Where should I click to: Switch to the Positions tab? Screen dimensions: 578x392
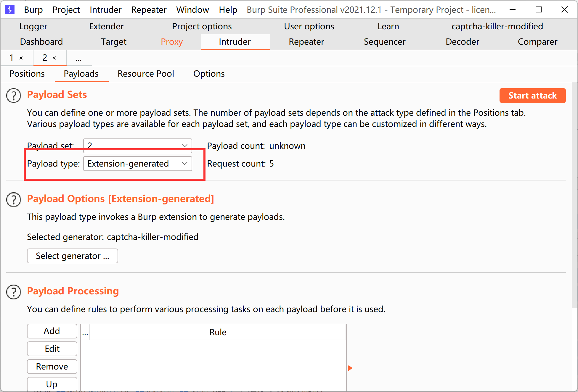[27, 74]
